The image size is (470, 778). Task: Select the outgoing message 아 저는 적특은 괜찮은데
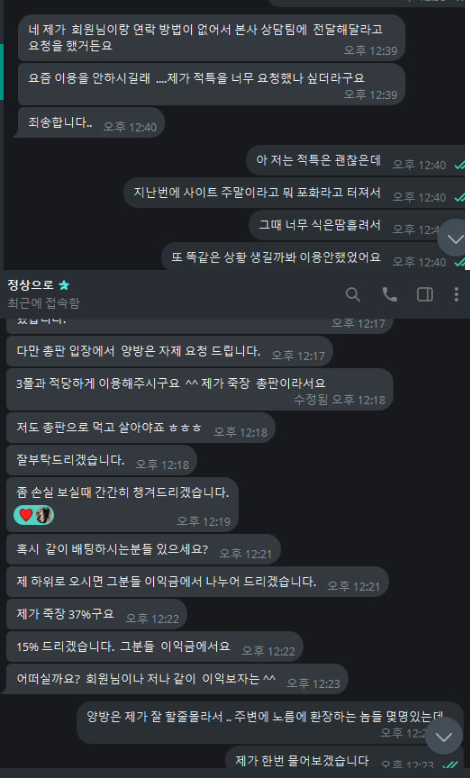(x=356, y=161)
